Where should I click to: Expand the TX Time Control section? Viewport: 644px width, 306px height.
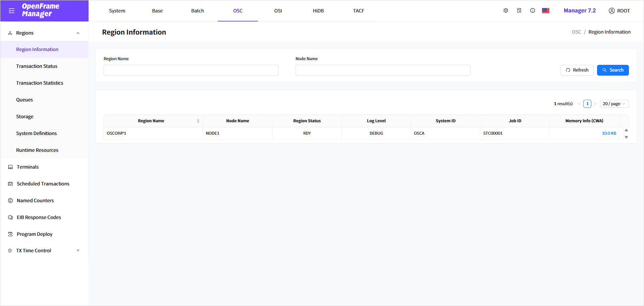78,251
